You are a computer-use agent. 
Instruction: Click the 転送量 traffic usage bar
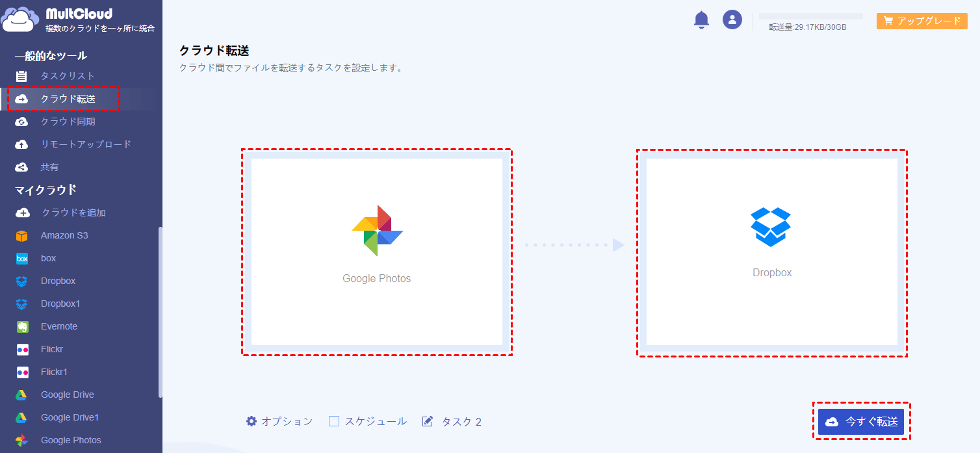coord(811,16)
